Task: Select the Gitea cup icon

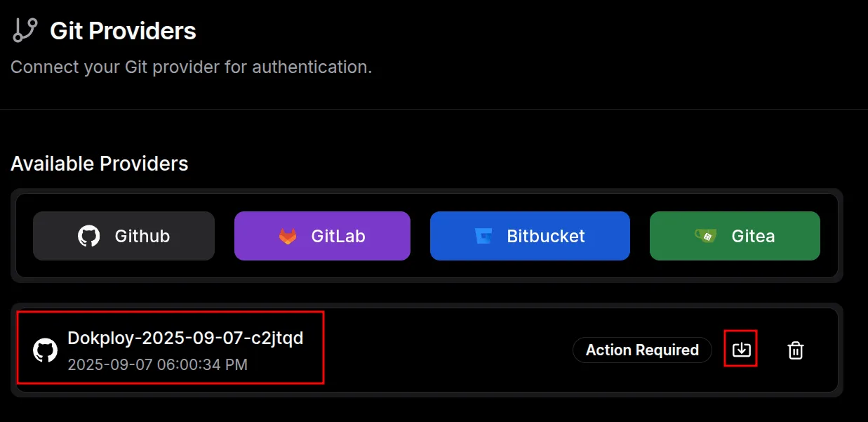Action: click(x=705, y=236)
